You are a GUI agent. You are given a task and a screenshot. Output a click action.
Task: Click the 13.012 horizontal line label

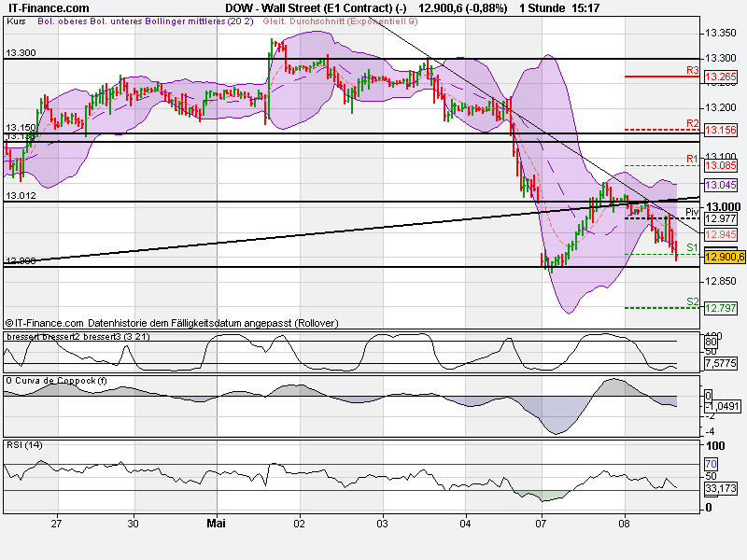click(21, 196)
